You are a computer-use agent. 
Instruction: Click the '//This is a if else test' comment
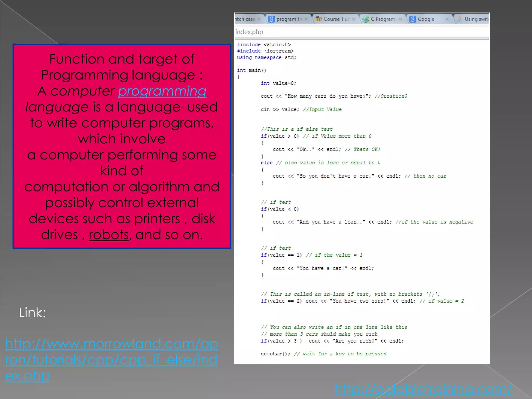tap(297, 129)
